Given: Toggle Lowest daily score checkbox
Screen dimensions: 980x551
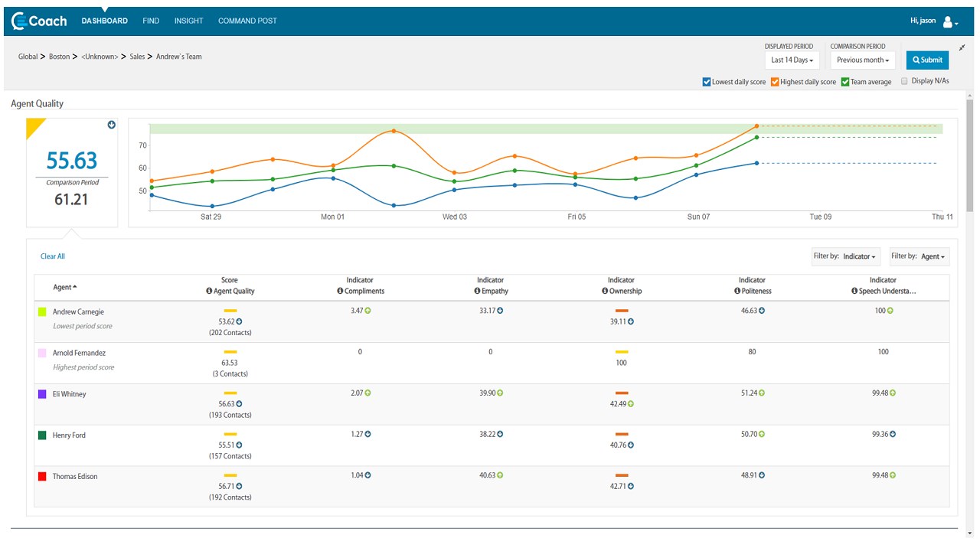Looking at the screenshot, I should coord(707,82).
